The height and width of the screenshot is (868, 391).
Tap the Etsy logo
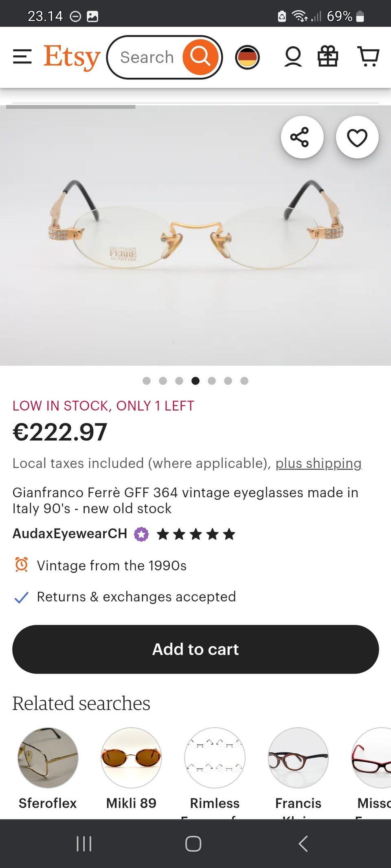pyautogui.click(x=72, y=57)
